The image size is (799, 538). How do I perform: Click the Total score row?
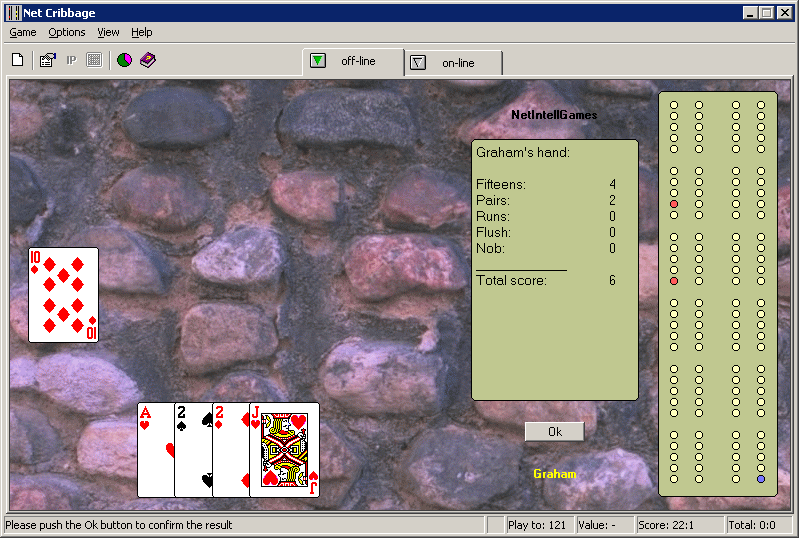[x=546, y=280]
